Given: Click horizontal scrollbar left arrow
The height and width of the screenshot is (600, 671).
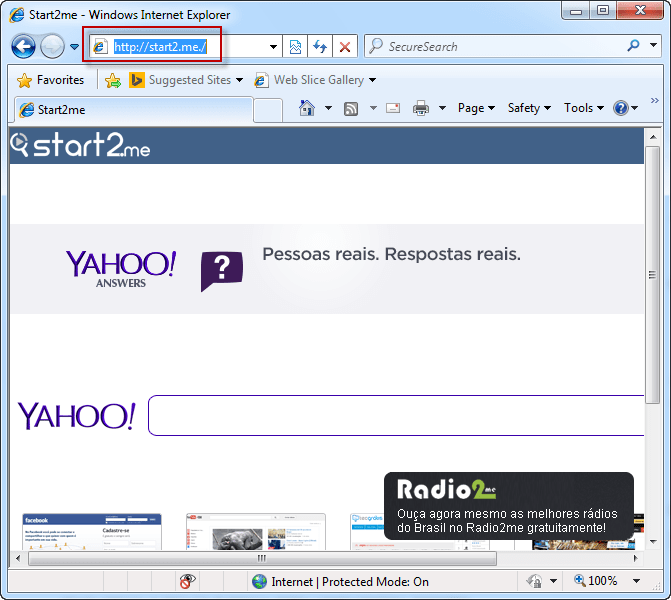Looking at the screenshot, I should click(x=18, y=558).
